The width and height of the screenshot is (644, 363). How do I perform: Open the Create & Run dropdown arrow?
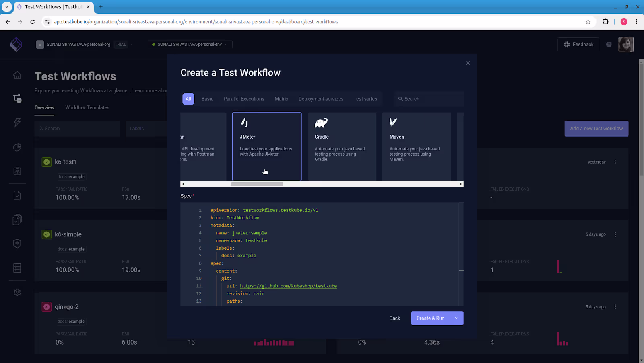point(456,318)
